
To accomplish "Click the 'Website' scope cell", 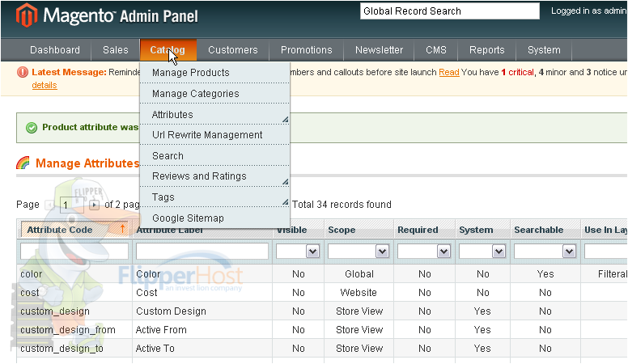I will pos(359,293).
